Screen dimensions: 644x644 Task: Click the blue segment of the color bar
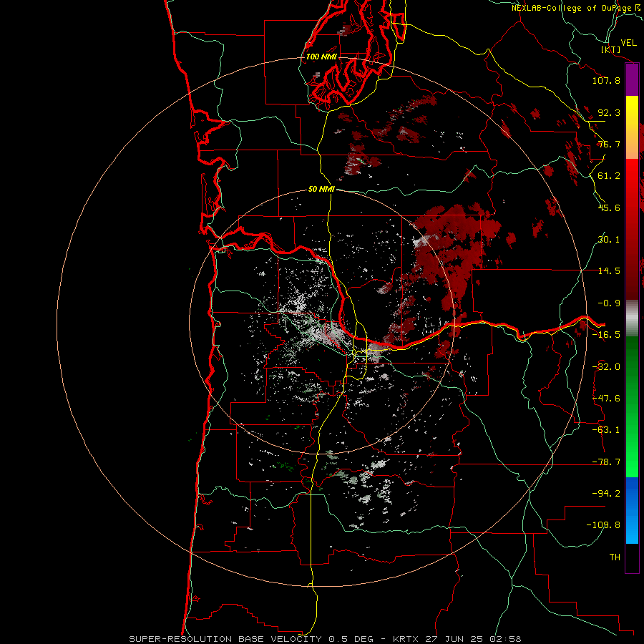[x=632, y=510]
